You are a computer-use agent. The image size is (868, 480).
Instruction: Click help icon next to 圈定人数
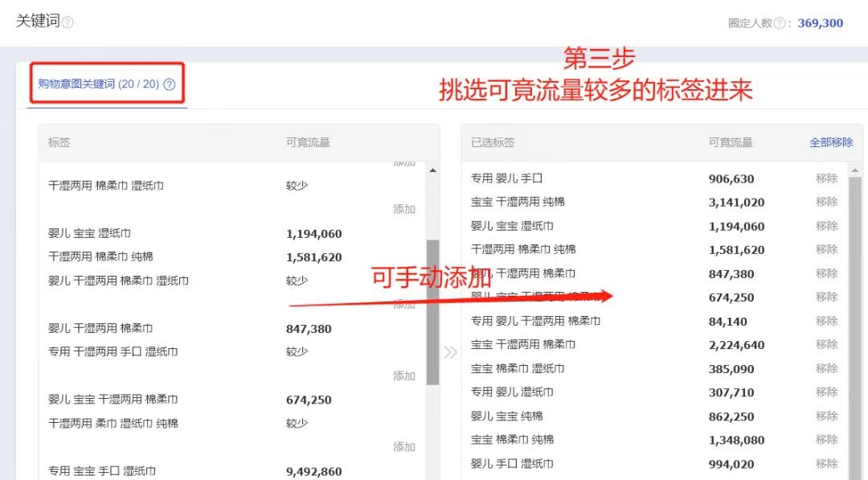point(779,23)
